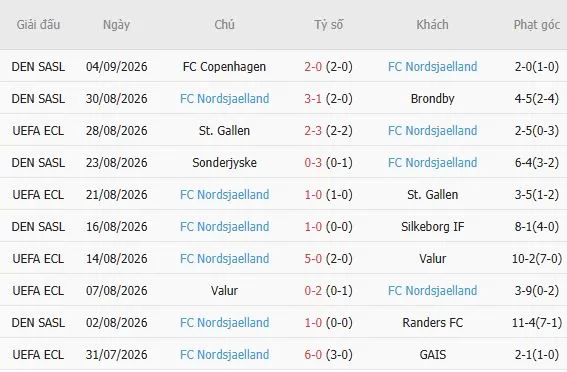Open Brondby team link
Screen dimensions: 567x372
point(432,98)
